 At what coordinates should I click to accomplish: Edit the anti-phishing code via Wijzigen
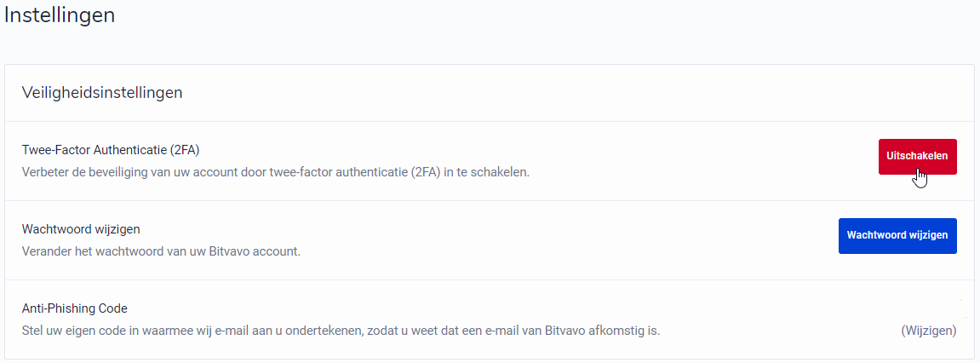pyautogui.click(x=929, y=330)
